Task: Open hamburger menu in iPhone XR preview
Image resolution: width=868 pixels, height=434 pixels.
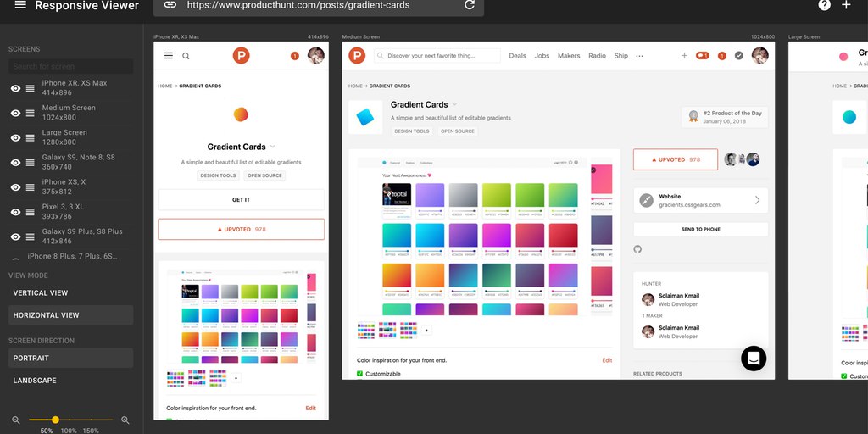Action: [169, 55]
